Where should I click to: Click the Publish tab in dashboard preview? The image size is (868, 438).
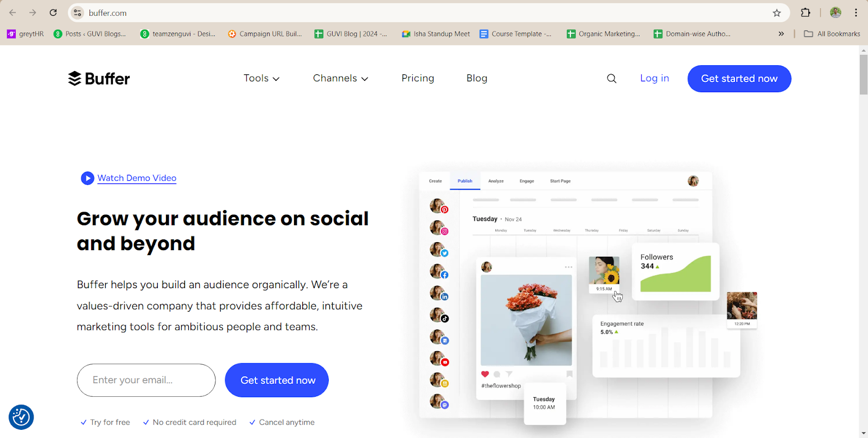465,181
